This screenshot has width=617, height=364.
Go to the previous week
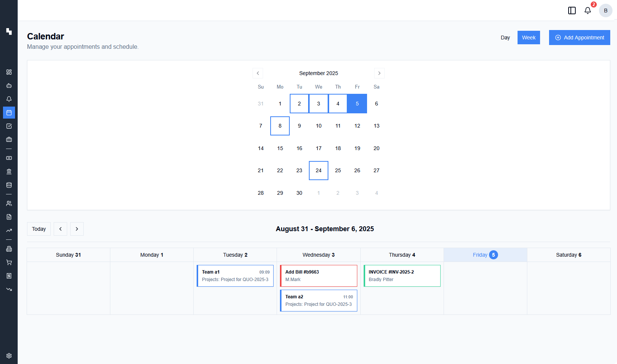coord(60,229)
